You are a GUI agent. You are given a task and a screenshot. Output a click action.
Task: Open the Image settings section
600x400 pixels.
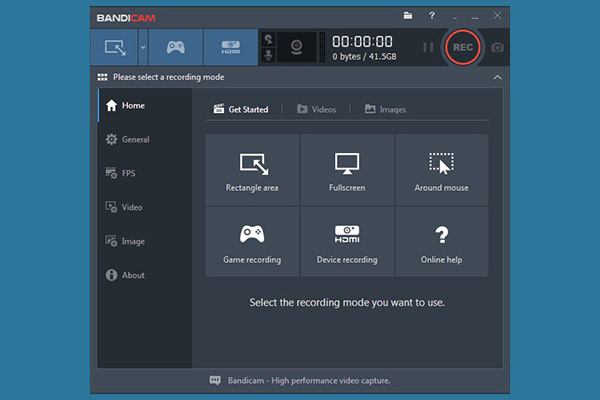pos(145,241)
